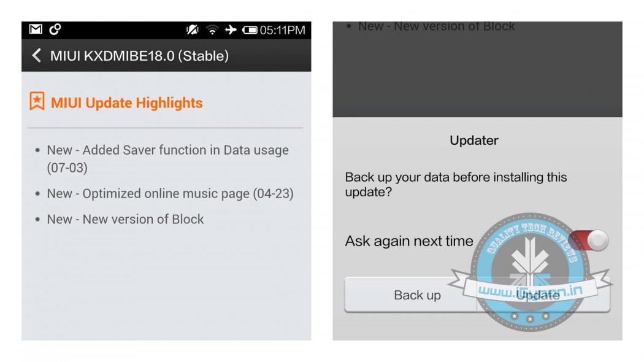Tap the back arrow beside MIUI KXDMIBE18.0
The height and width of the screenshot is (362, 644).
pos(37,55)
